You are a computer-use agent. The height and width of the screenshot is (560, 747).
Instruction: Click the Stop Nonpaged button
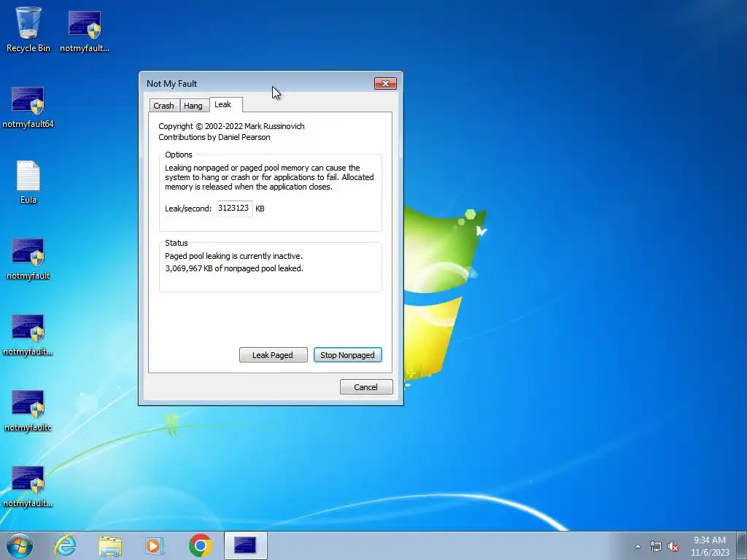(348, 355)
